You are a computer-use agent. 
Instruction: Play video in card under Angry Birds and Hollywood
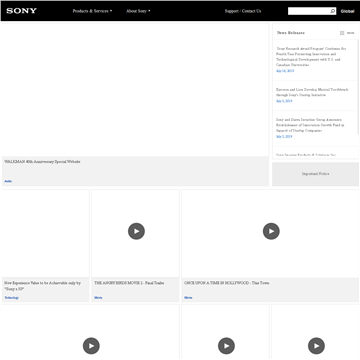click(x=226, y=346)
